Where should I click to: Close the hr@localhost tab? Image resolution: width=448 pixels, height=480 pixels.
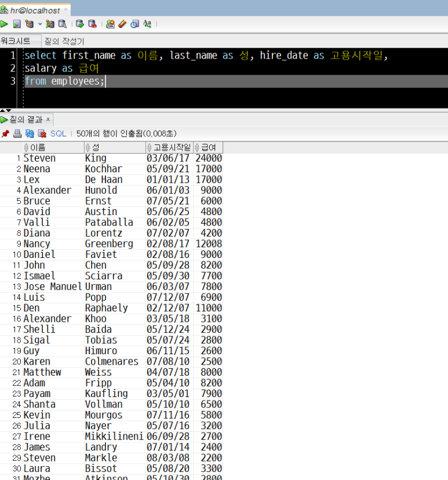coord(66,9)
